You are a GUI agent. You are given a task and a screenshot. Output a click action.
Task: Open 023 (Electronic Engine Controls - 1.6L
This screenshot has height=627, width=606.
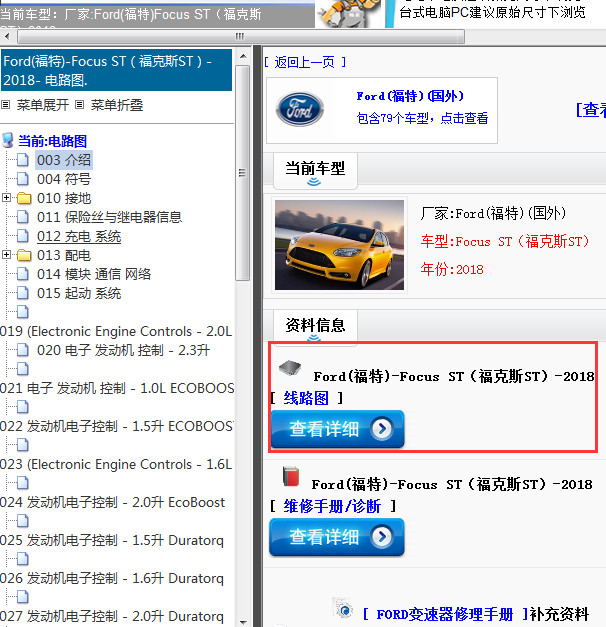[116, 464]
